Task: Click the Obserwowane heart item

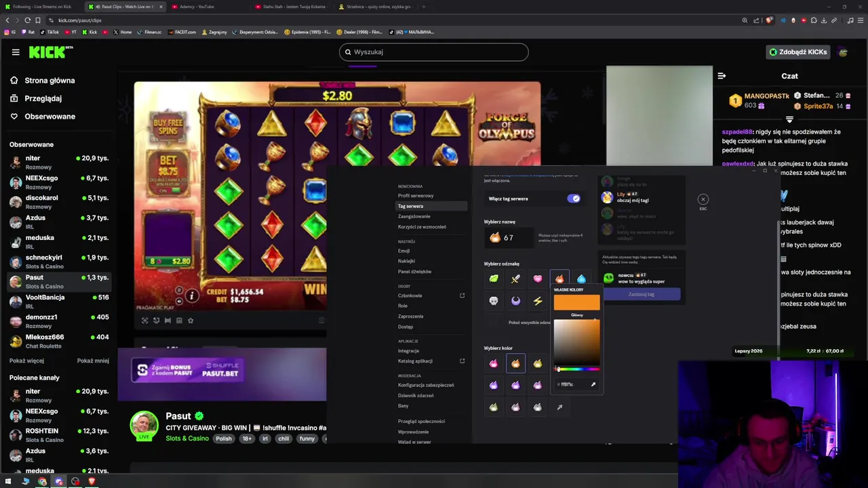Action: pos(42,116)
